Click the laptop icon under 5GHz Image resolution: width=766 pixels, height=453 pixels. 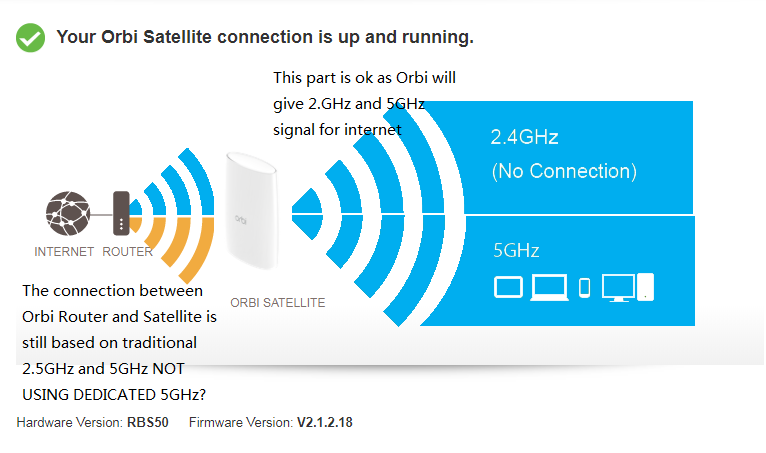tap(549, 288)
